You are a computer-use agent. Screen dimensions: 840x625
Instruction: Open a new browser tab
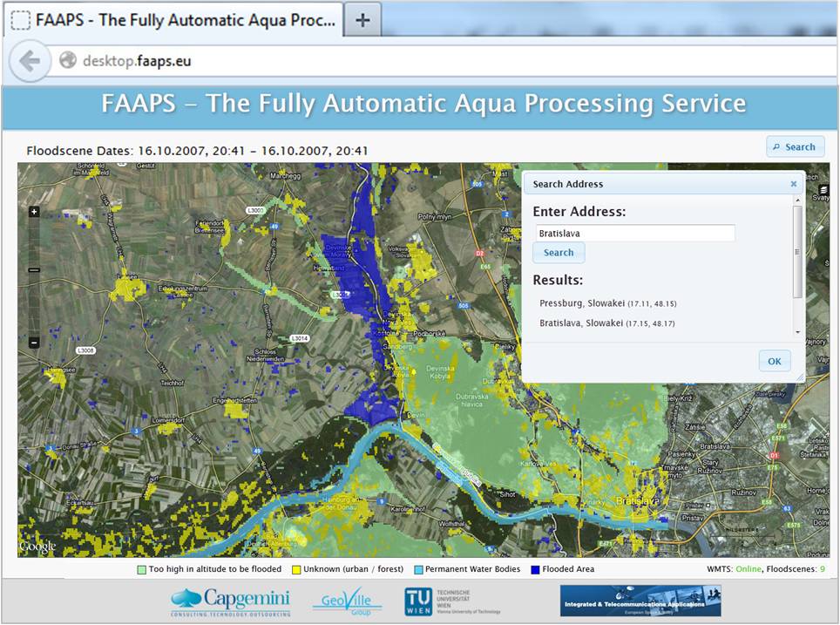[363, 20]
